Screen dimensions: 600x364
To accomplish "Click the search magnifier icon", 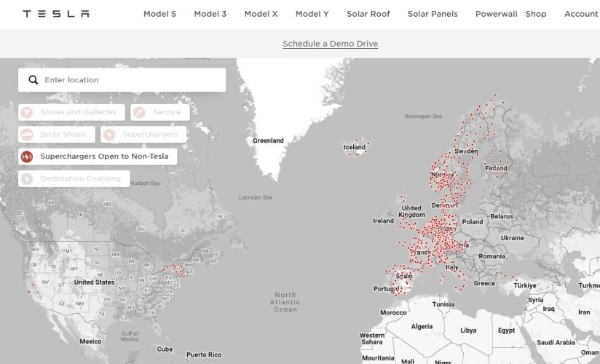I will 33,80.
